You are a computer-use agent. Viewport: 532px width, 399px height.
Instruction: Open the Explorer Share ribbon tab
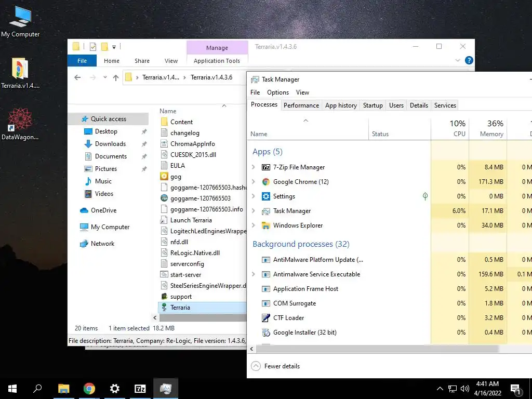[x=142, y=61]
